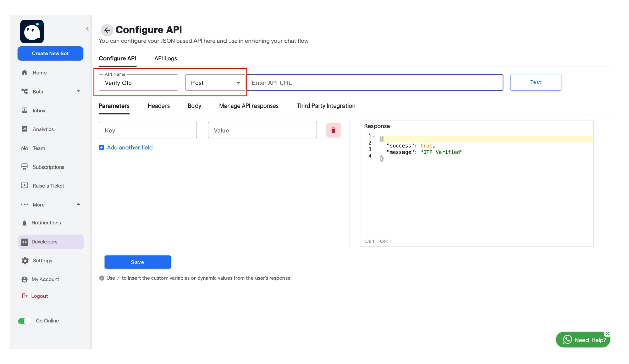The image size is (629, 364).
Task: Dismiss the Need Help bubble via its X
Action: tap(607, 333)
